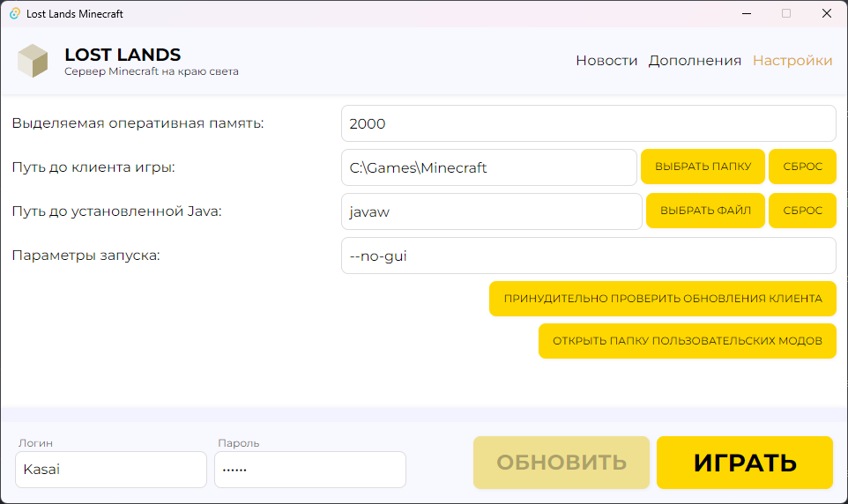This screenshot has height=504, width=848.
Task: Focus the allocated memory field showing 2000
Action: tap(589, 124)
